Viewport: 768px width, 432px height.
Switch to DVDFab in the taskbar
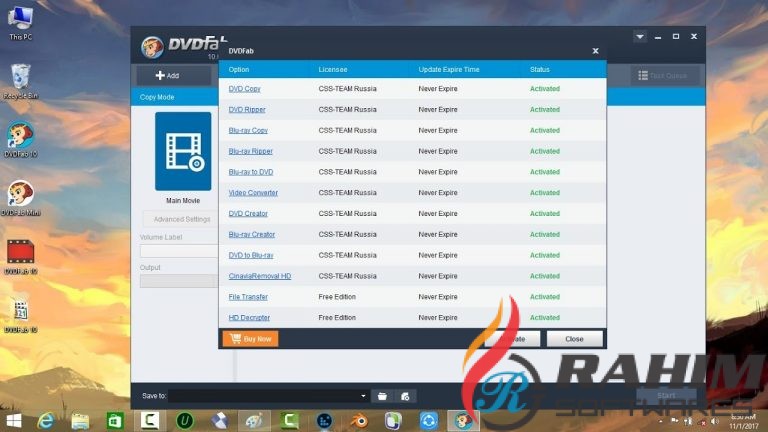click(x=463, y=421)
